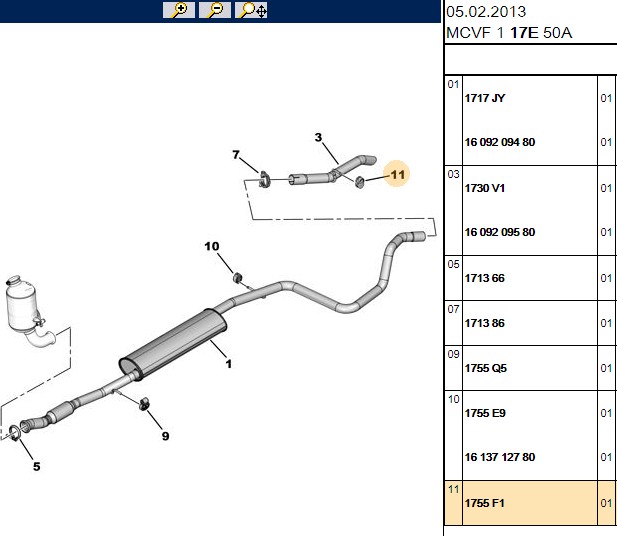Select part number 16 092 094 80

[500, 142]
